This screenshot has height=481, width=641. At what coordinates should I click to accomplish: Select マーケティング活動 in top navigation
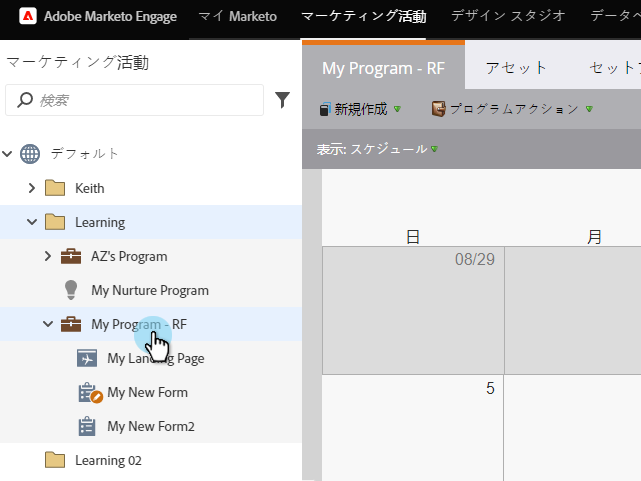click(x=363, y=16)
